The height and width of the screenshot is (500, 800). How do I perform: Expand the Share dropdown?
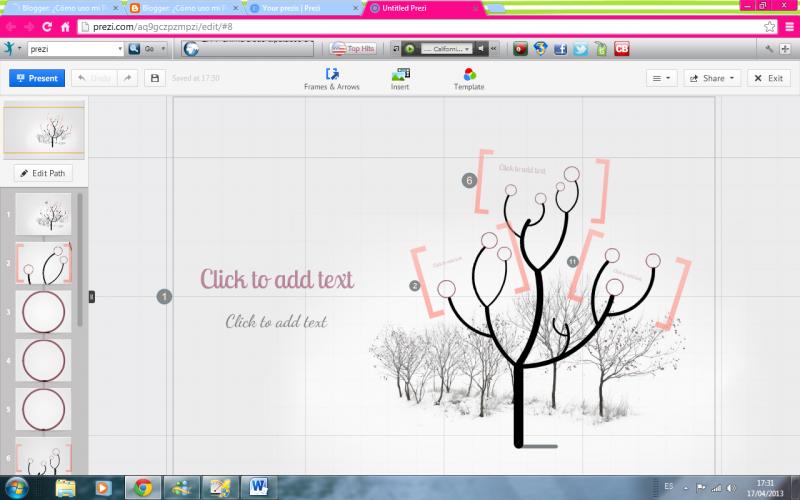[711, 78]
